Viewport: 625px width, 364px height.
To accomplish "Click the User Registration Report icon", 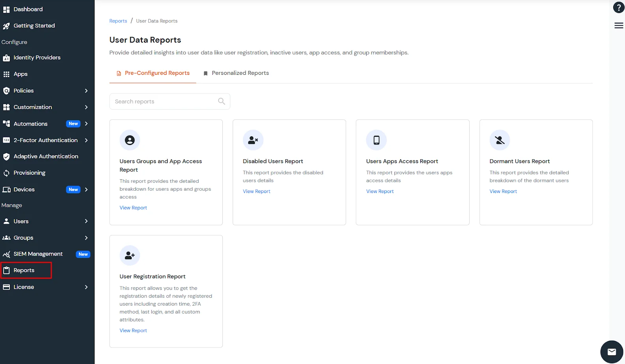I will (x=130, y=255).
